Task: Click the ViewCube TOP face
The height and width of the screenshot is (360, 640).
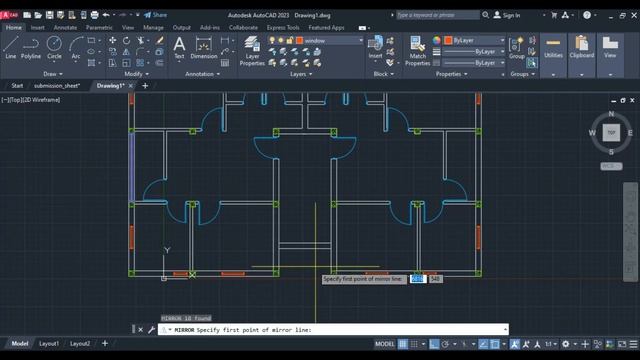Action: pyautogui.click(x=611, y=133)
